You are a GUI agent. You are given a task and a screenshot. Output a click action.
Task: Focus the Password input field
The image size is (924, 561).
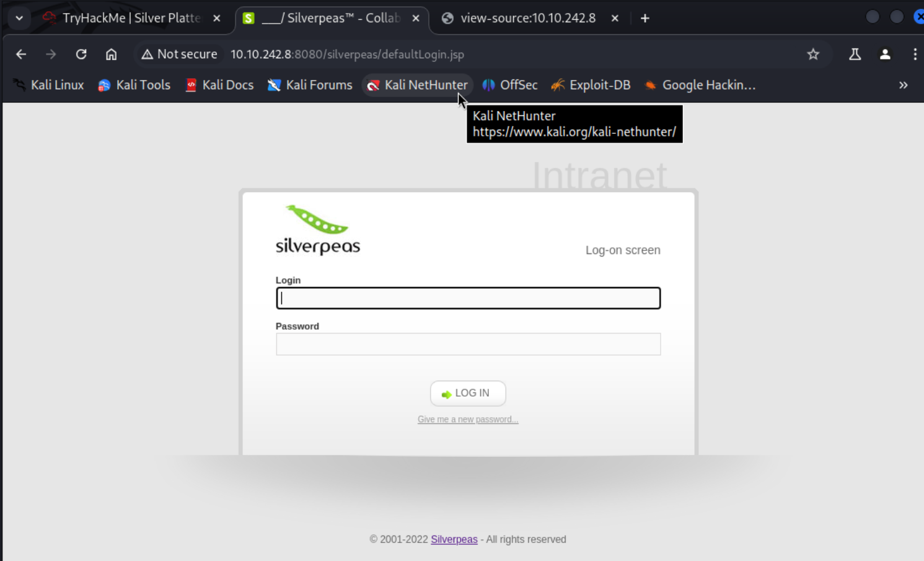[468, 344]
